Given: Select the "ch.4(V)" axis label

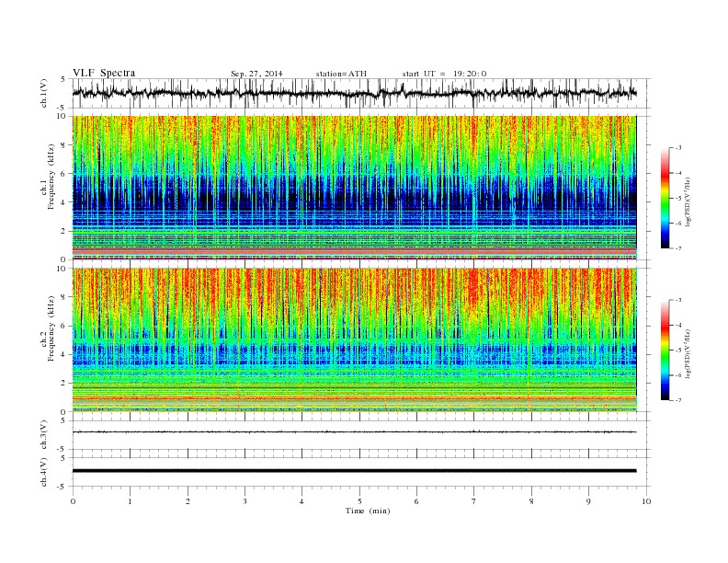Looking at the screenshot, I should click(44, 473).
